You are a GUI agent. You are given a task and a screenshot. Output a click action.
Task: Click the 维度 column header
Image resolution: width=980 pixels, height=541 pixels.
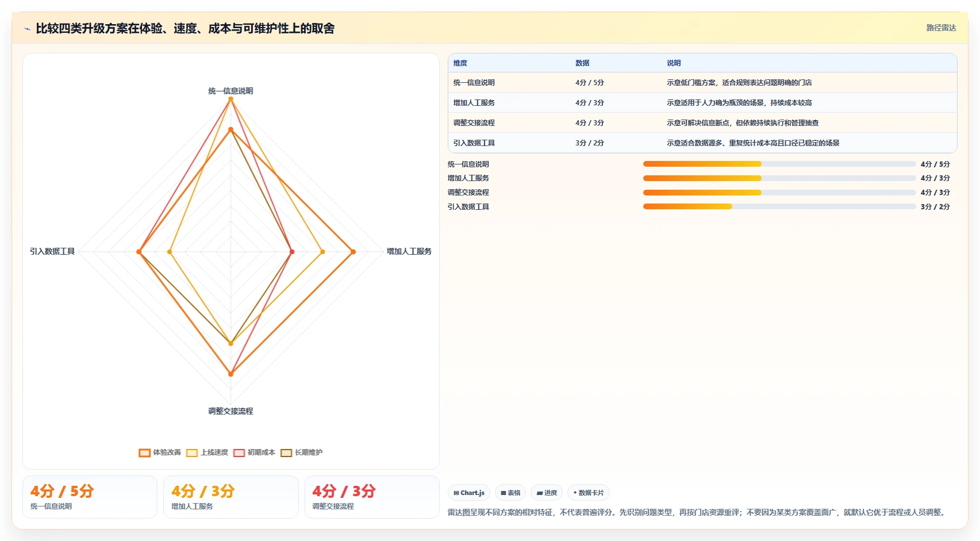click(x=460, y=63)
